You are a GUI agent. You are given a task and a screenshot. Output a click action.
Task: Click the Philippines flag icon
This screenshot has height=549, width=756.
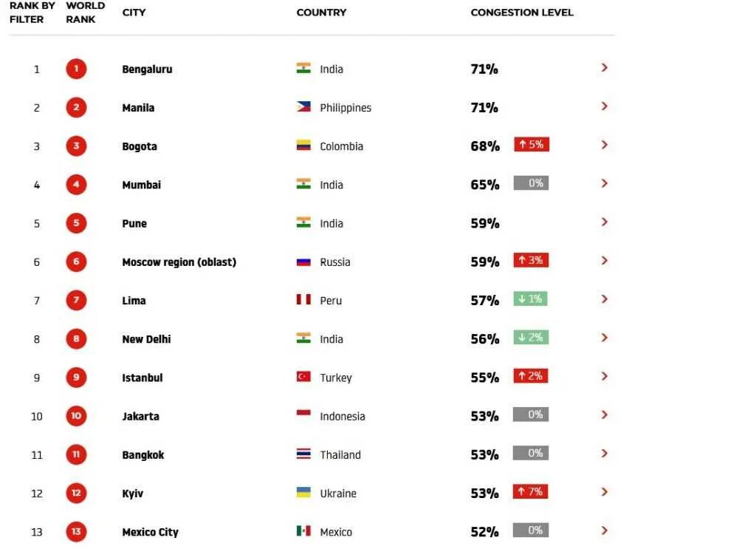pos(303,106)
